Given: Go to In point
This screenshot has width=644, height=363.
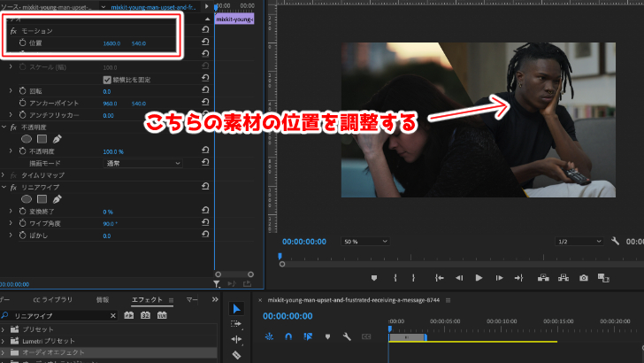Looking at the screenshot, I should click(439, 278).
